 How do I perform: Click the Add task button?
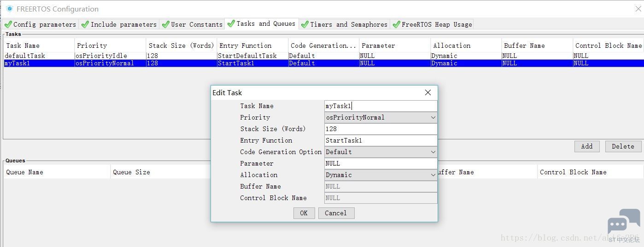click(587, 146)
